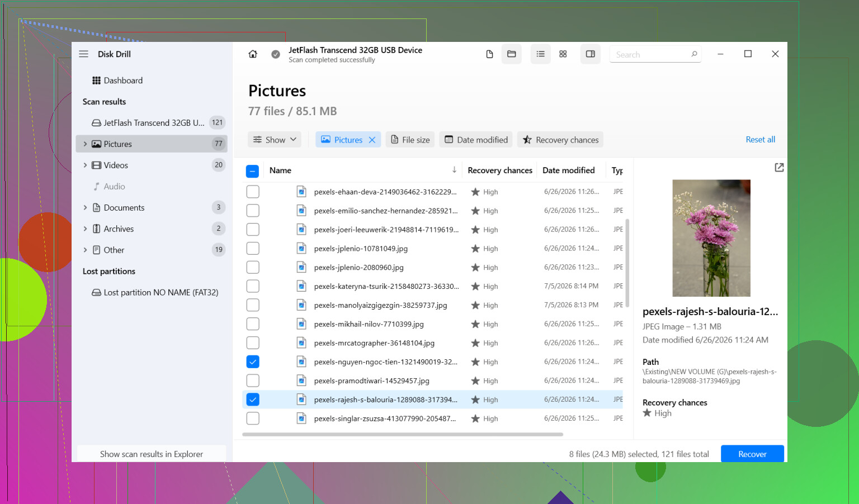Uncheck the box for pexels-rajesh-s-balouria file

(253, 400)
